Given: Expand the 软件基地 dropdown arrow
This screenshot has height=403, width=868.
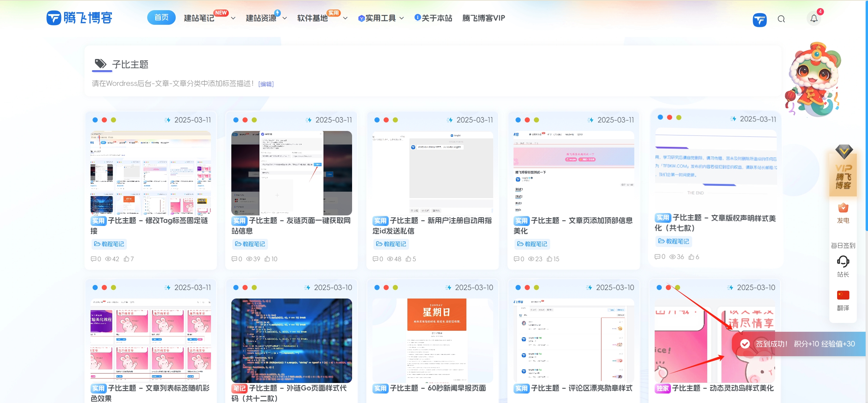Looking at the screenshot, I should click(345, 18).
